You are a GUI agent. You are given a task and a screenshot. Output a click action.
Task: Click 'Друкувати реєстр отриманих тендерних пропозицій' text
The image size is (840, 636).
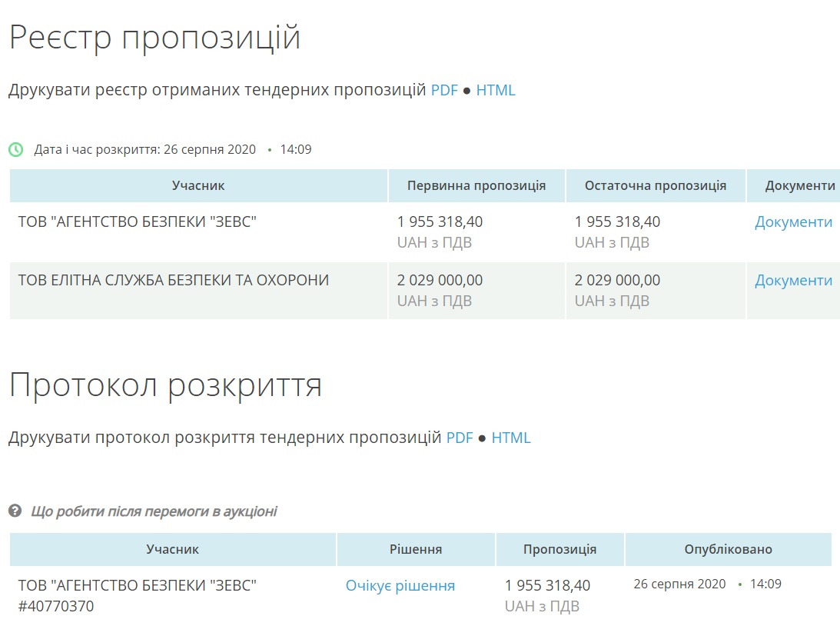point(217,90)
